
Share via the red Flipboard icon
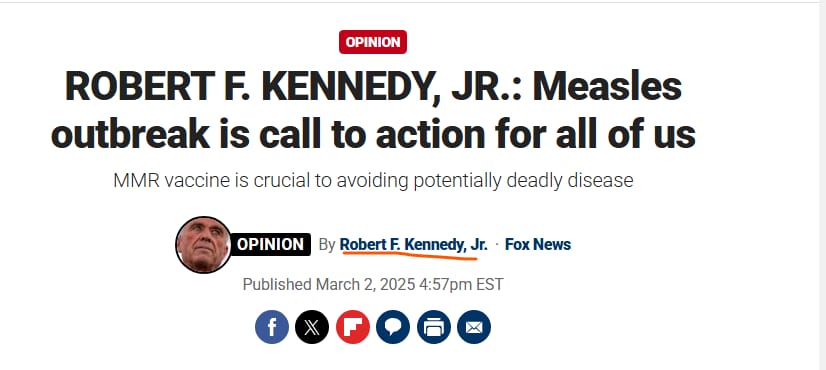click(x=353, y=327)
